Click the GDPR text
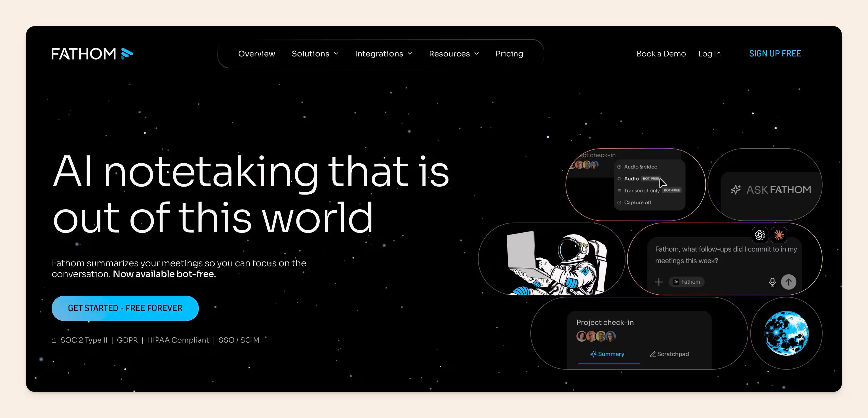This screenshot has height=418, width=868. (127, 340)
